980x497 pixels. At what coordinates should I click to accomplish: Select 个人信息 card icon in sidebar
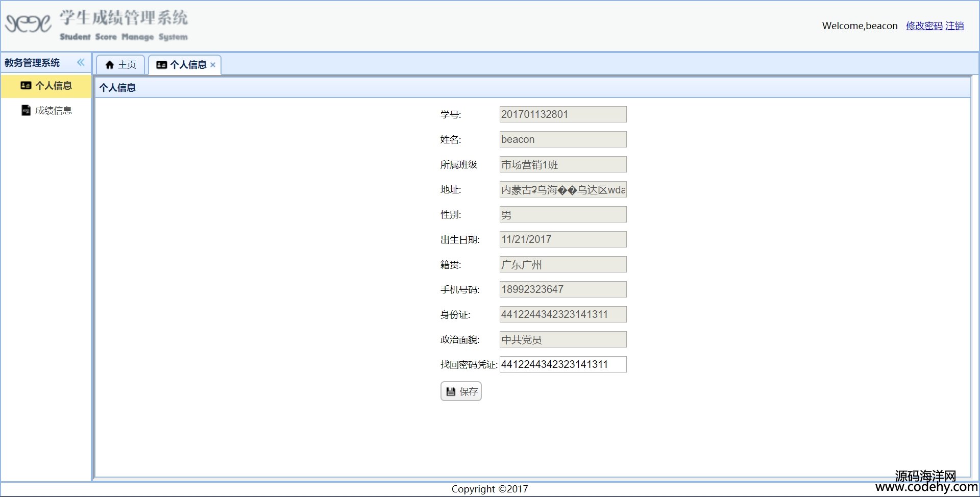click(26, 86)
